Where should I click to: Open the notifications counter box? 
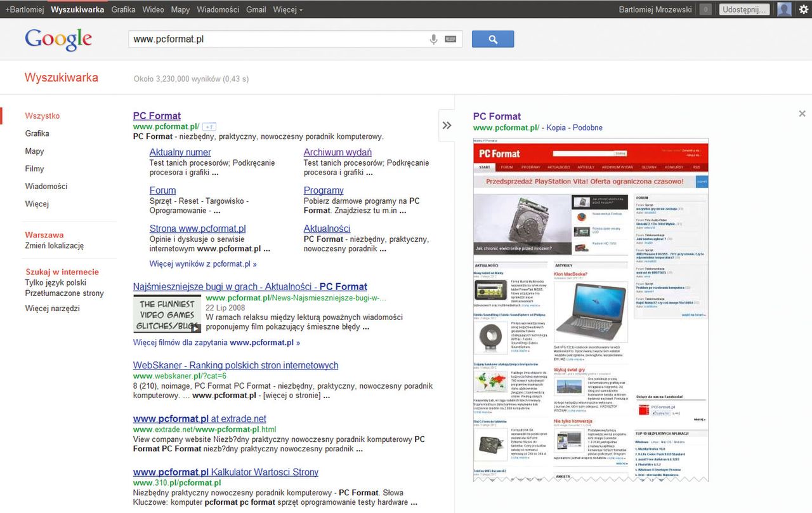coord(705,10)
